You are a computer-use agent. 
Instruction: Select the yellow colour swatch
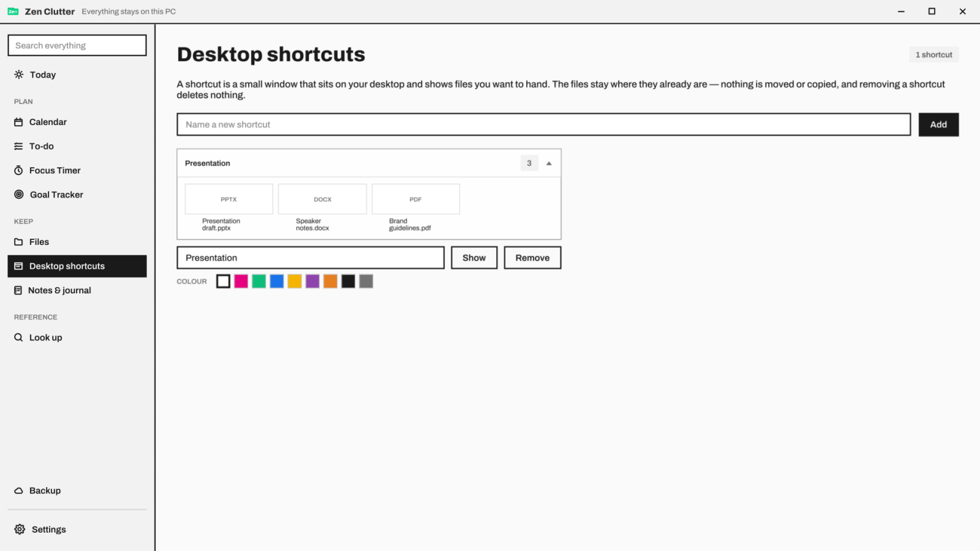[x=295, y=281]
